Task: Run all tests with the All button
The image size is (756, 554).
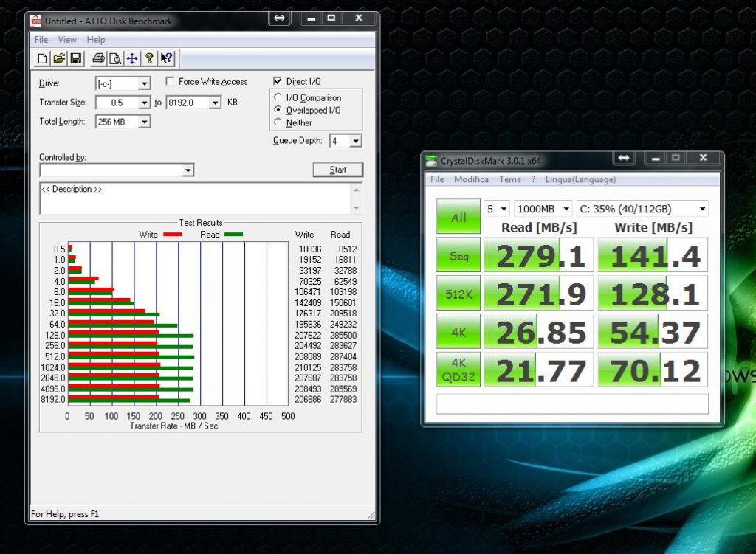Action: tap(458, 216)
